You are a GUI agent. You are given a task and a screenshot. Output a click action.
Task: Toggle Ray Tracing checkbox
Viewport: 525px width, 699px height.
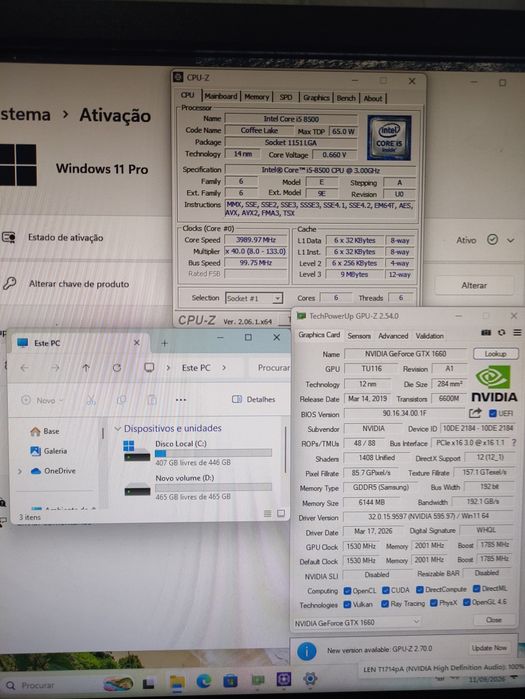(x=385, y=604)
